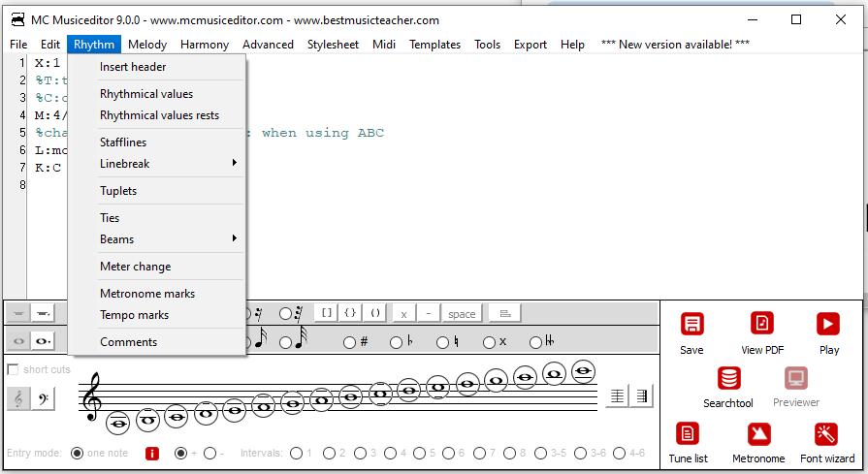Click the dotted whole rest button
The image size is (868, 474).
point(42,314)
